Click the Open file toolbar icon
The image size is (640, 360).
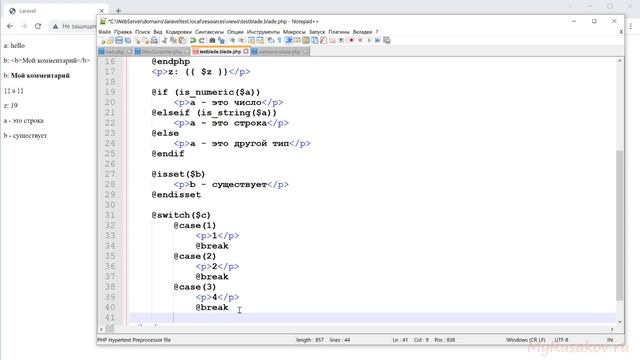click(x=109, y=40)
